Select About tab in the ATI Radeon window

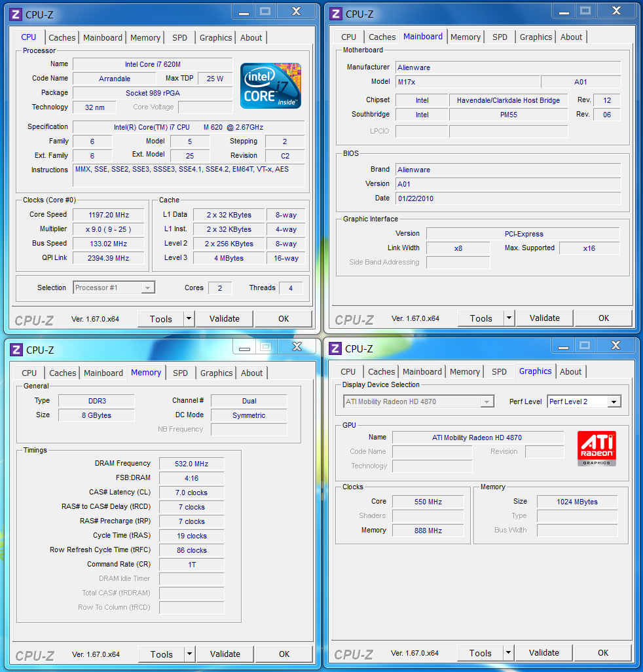[x=570, y=371]
